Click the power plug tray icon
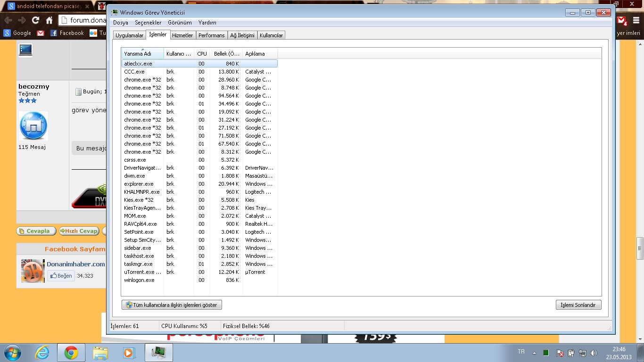 571,353
